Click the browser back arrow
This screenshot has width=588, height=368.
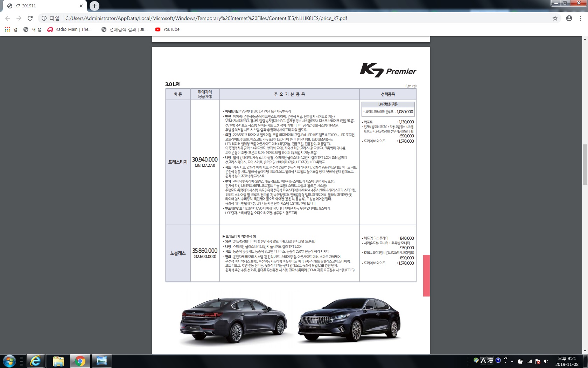pyautogui.click(x=8, y=18)
